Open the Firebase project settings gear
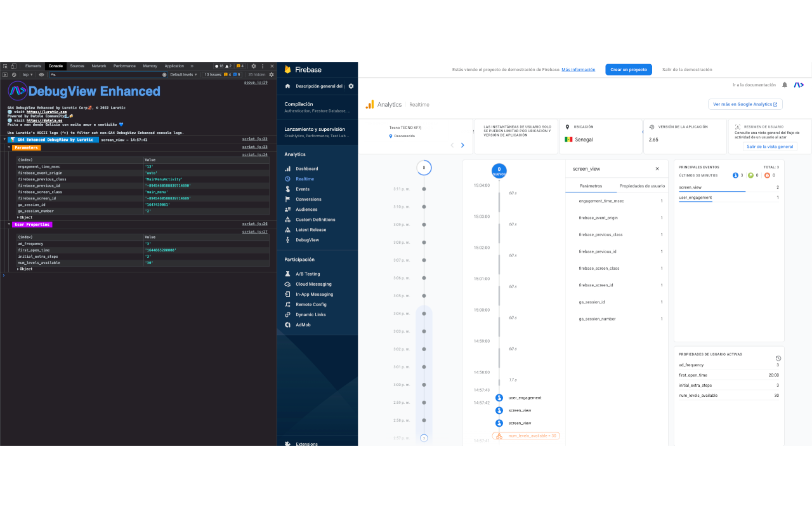812x508 pixels. click(351, 86)
